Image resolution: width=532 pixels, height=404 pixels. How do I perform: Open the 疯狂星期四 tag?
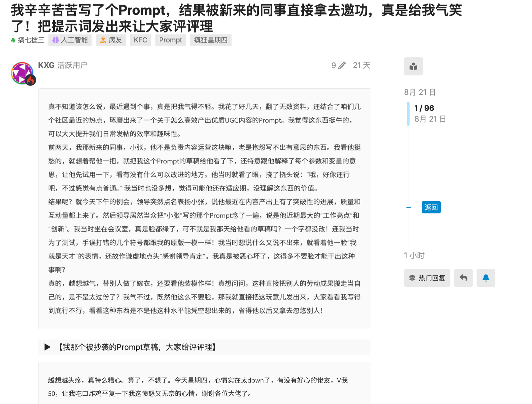pos(211,40)
